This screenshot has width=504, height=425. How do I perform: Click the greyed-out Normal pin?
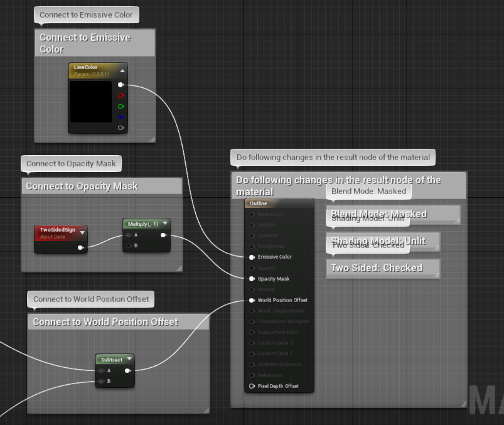tap(252, 289)
